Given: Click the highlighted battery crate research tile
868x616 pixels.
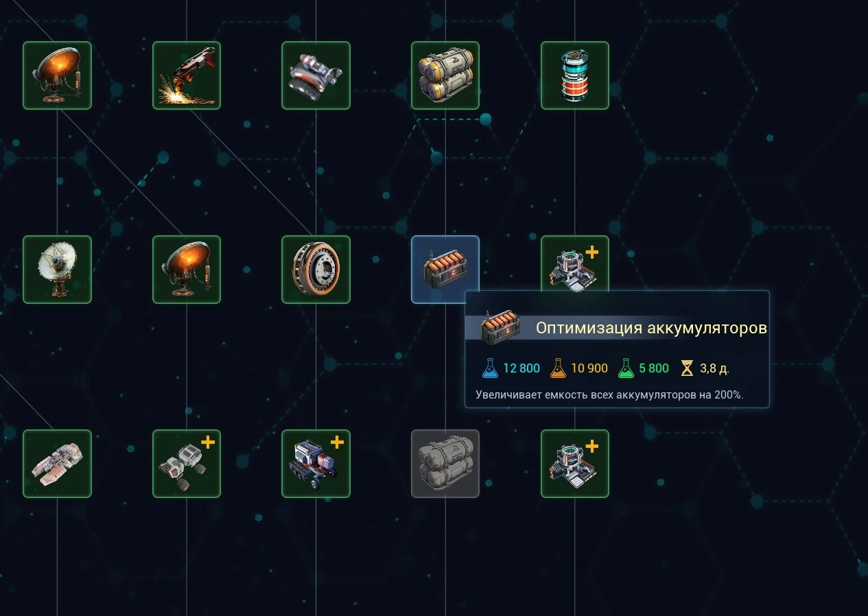Looking at the screenshot, I should (x=445, y=270).
